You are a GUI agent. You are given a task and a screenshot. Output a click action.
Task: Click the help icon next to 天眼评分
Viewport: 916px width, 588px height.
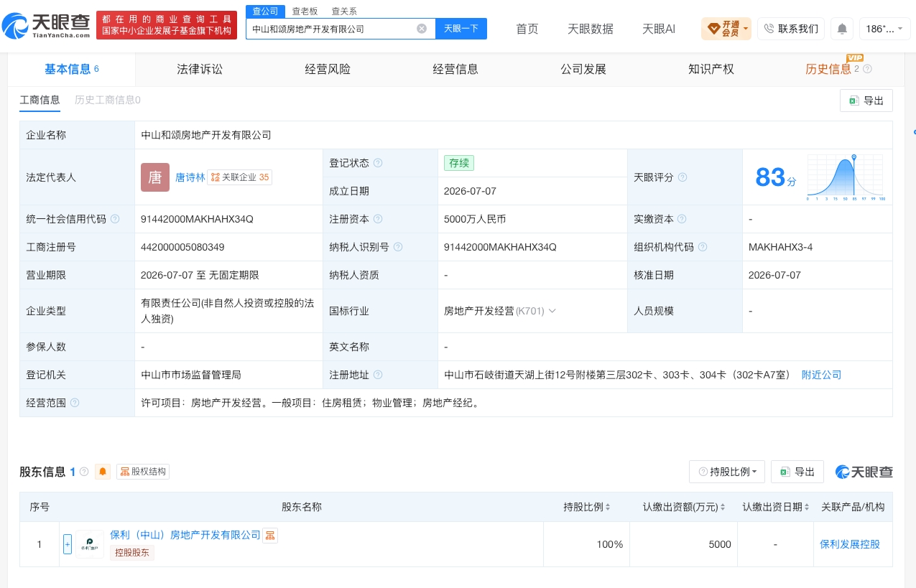[x=683, y=177]
